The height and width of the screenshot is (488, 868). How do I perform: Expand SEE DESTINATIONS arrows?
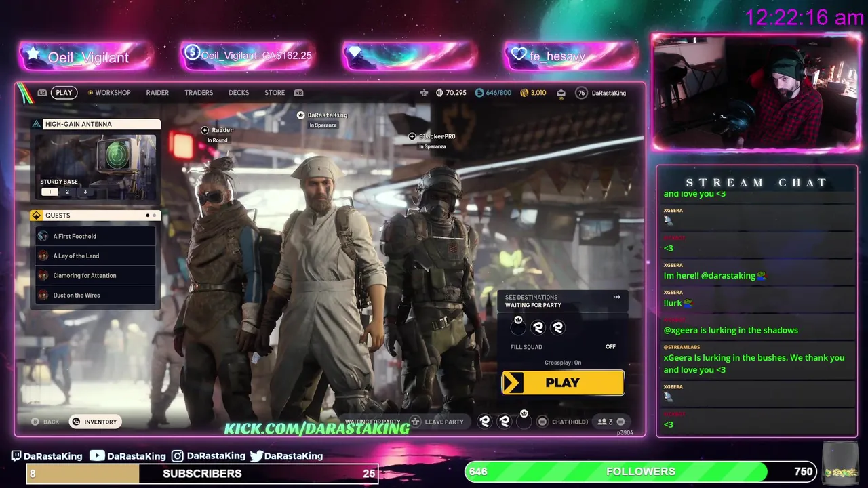617,297
